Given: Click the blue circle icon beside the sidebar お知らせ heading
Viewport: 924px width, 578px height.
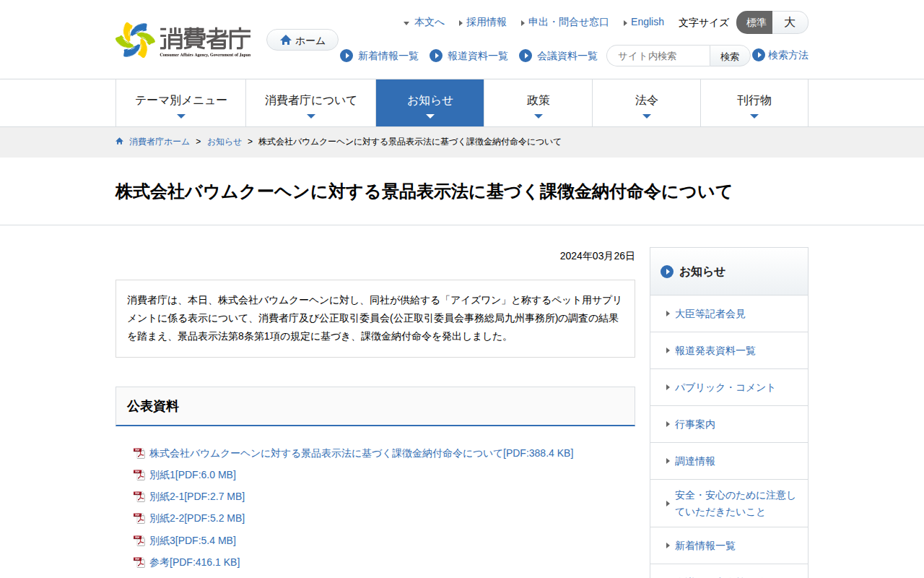Looking at the screenshot, I should [x=667, y=272].
